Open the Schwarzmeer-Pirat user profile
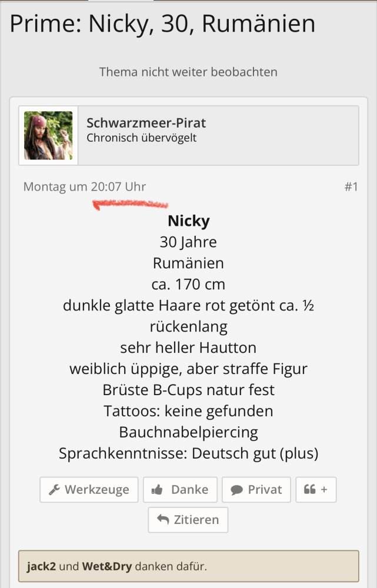 [x=146, y=123]
